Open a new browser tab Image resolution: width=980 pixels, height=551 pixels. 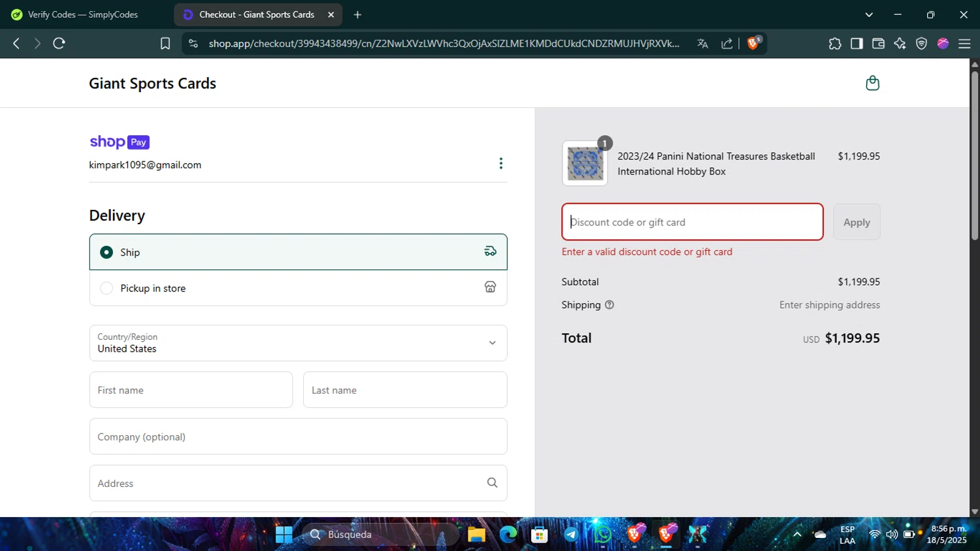click(x=357, y=14)
